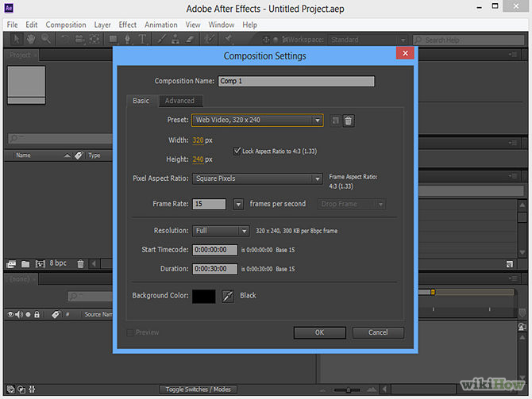Open the timeline panel options menu
532x399 pixels.
click(x=512, y=278)
